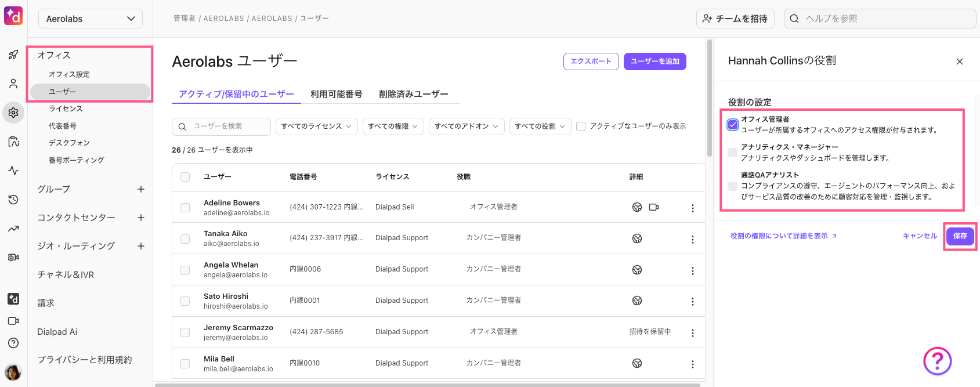The height and width of the screenshot is (387, 980).
Task: Open the すべてのアドオン filter dropdown
Action: 467,126
